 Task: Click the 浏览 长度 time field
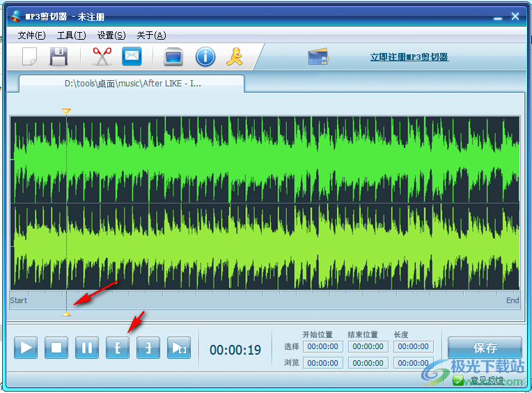pos(413,363)
